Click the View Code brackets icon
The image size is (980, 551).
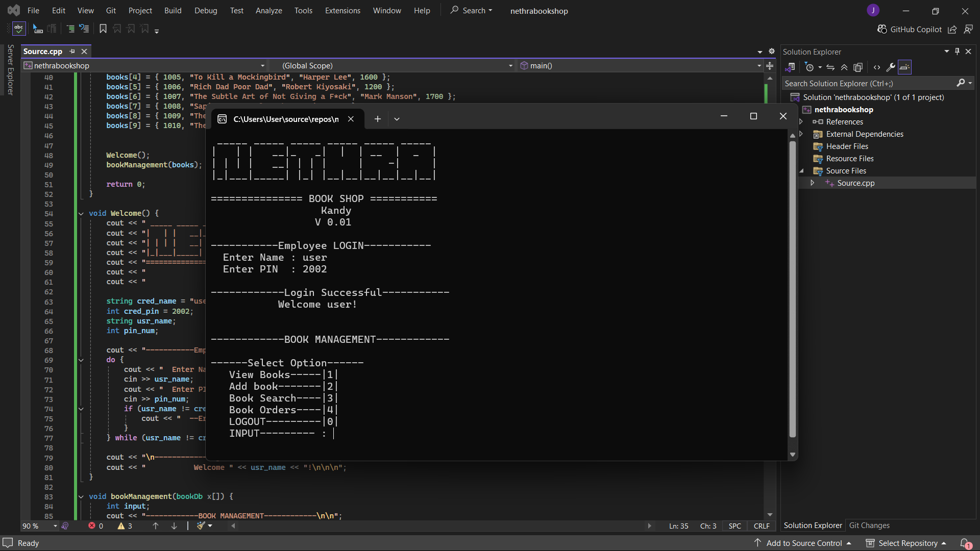pos(877,67)
